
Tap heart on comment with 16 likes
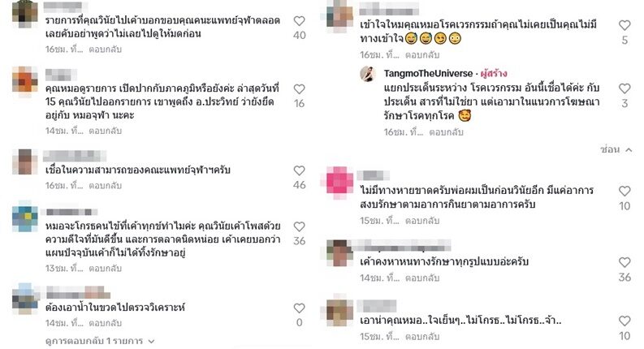tap(300, 89)
